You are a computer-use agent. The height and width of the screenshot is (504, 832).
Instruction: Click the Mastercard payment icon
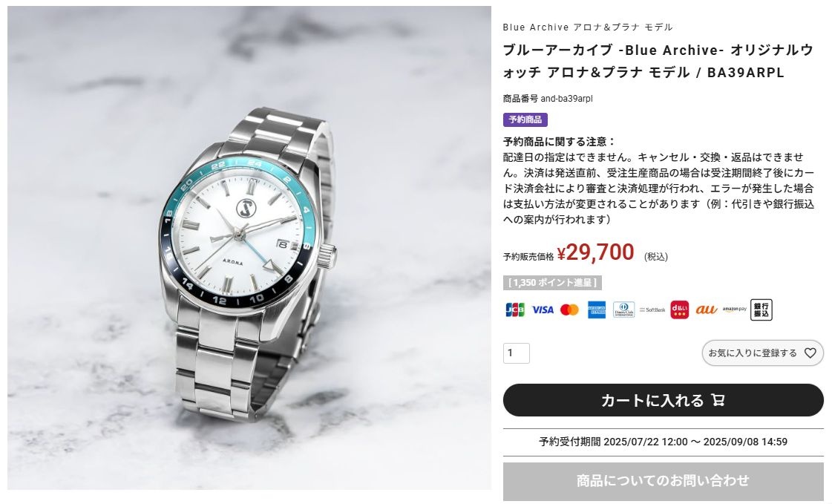pyautogui.click(x=569, y=310)
